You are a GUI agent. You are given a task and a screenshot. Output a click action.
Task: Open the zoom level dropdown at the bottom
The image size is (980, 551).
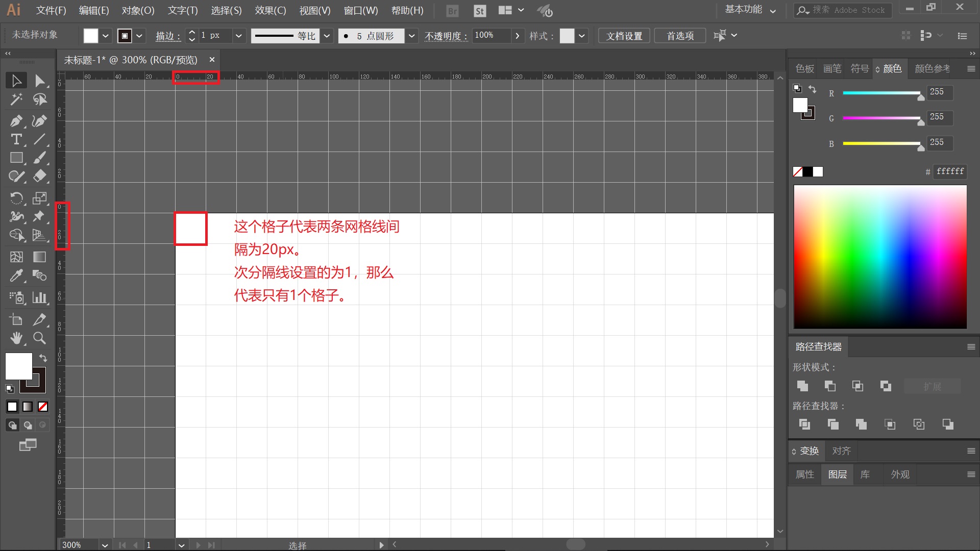(105, 545)
